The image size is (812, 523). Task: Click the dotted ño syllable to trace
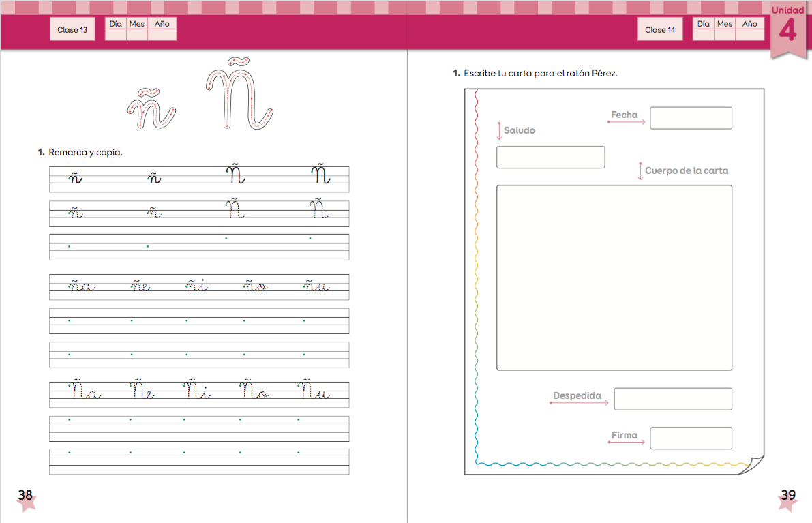click(x=256, y=286)
